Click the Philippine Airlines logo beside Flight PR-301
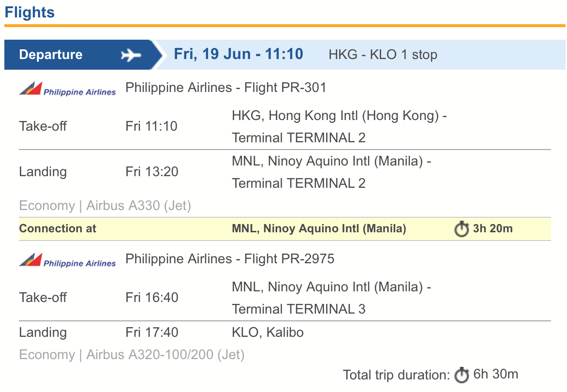567x392 pixels. tap(68, 89)
